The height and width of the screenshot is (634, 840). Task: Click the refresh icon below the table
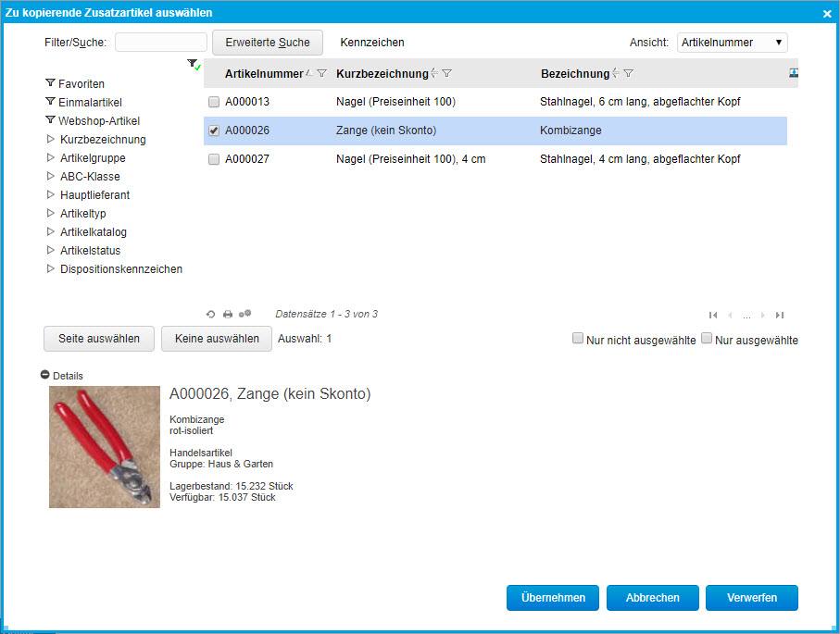(211, 315)
